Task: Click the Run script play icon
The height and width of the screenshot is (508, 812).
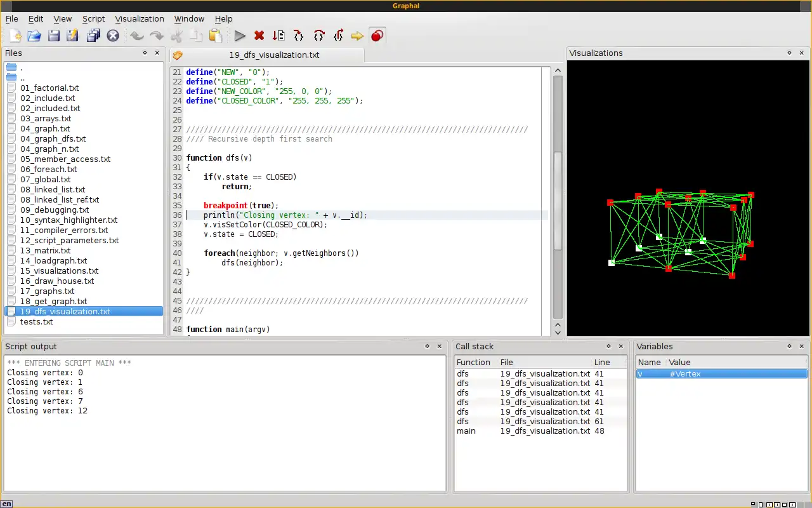Action: [x=240, y=36]
